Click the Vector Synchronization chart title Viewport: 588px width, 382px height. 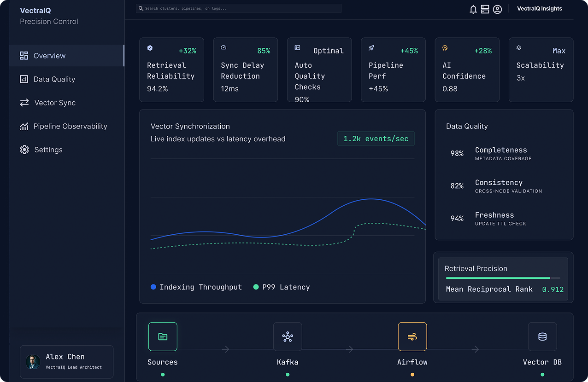tap(190, 126)
